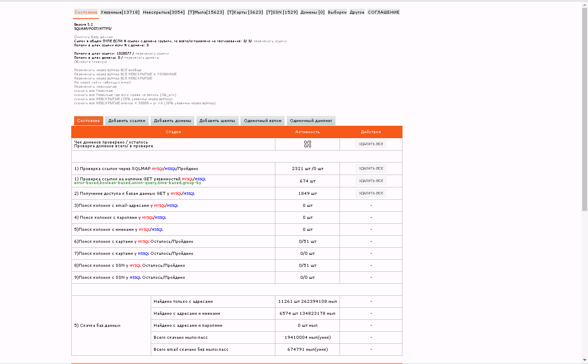Click the page scrollbar's down arrow
Viewport: 588px width, 364px height.
coord(585,360)
